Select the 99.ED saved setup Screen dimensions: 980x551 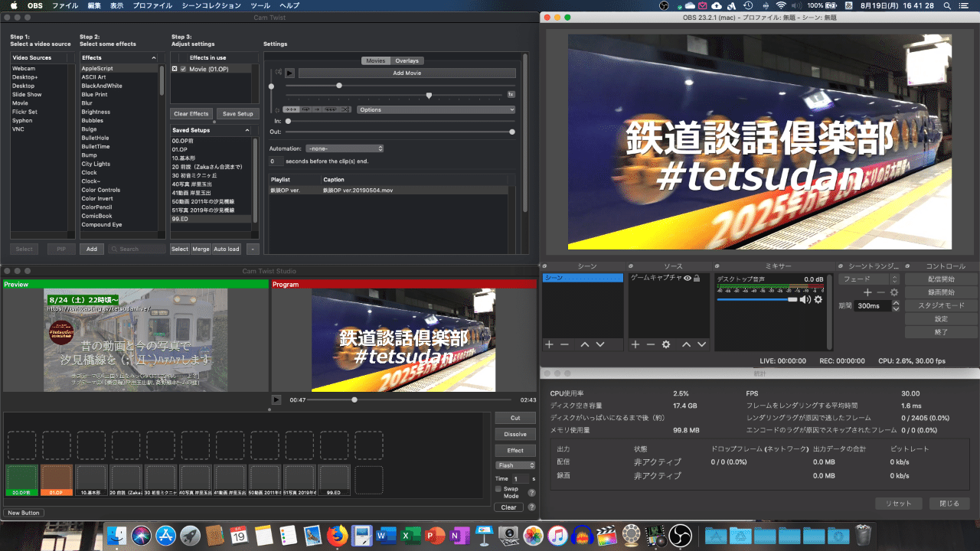pyautogui.click(x=211, y=219)
